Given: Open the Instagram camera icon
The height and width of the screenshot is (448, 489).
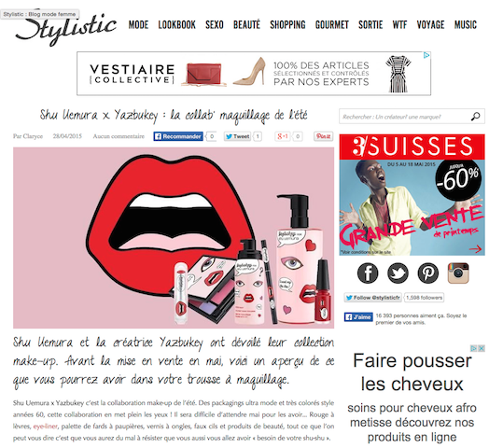Looking at the screenshot, I should [x=458, y=273].
